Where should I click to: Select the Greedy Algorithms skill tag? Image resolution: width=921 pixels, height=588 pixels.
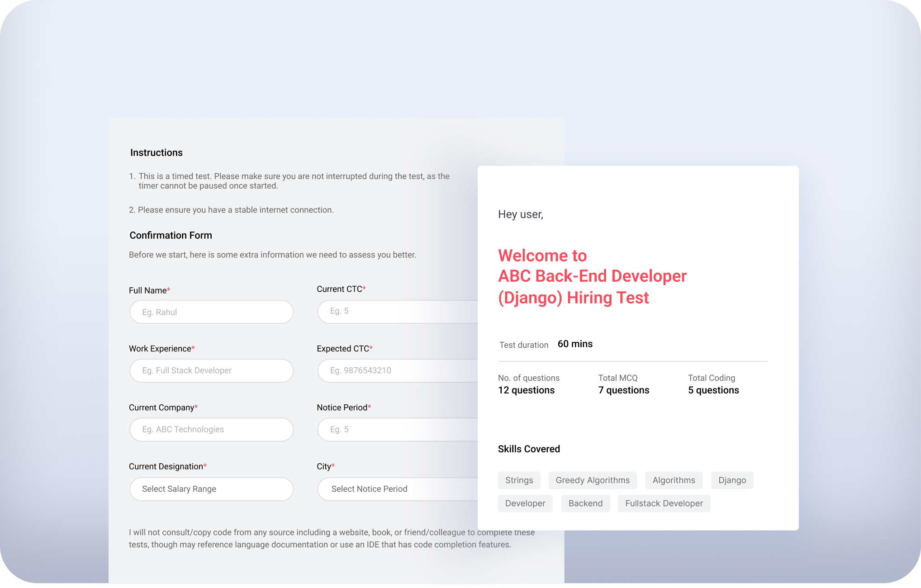point(593,480)
